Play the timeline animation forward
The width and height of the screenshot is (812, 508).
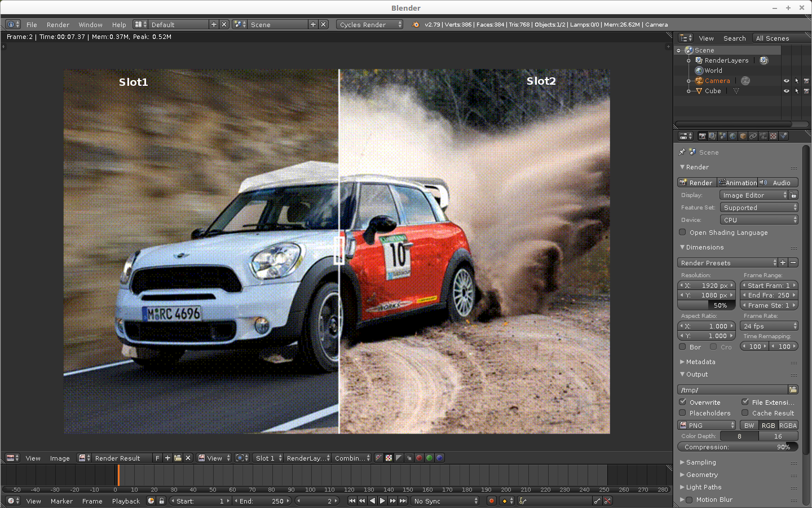[382, 501]
